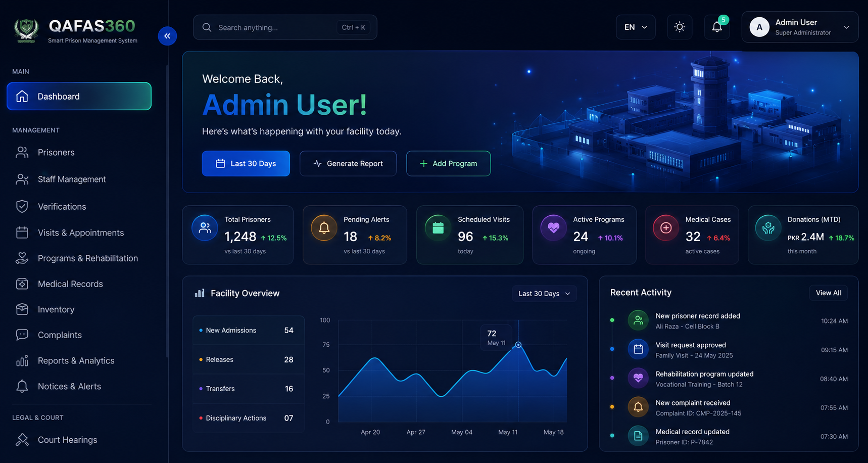Click the Admin User avatar circle
Image resolution: width=868 pixels, height=463 pixels.
coord(759,27)
